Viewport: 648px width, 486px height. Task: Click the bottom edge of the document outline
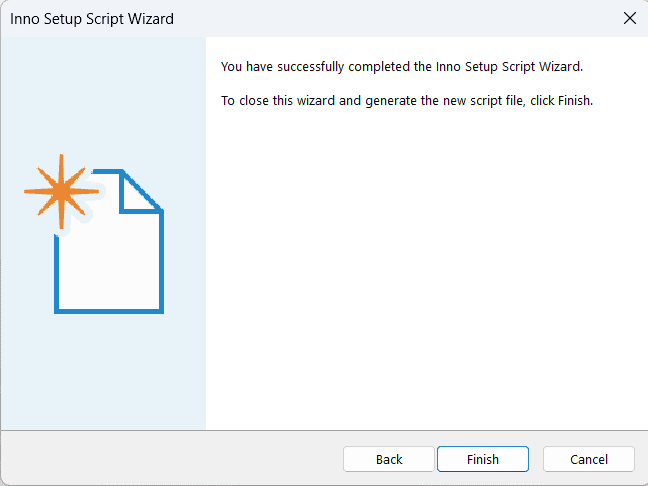tap(110, 309)
